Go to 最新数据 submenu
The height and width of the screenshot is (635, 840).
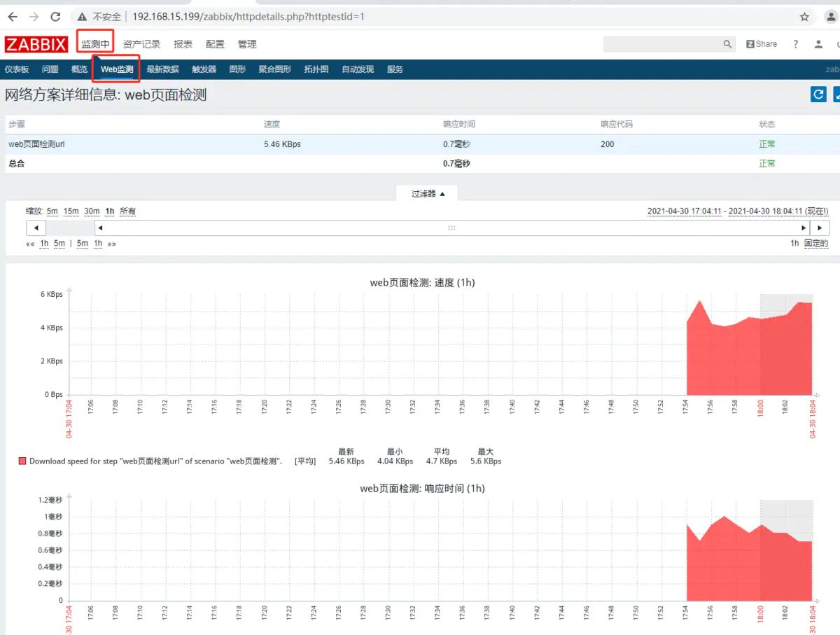[x=162, y=69]
